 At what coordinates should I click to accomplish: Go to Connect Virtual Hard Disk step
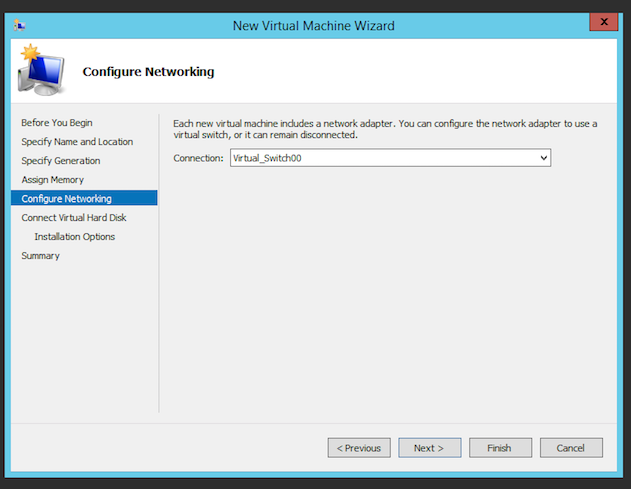point(74,218)
